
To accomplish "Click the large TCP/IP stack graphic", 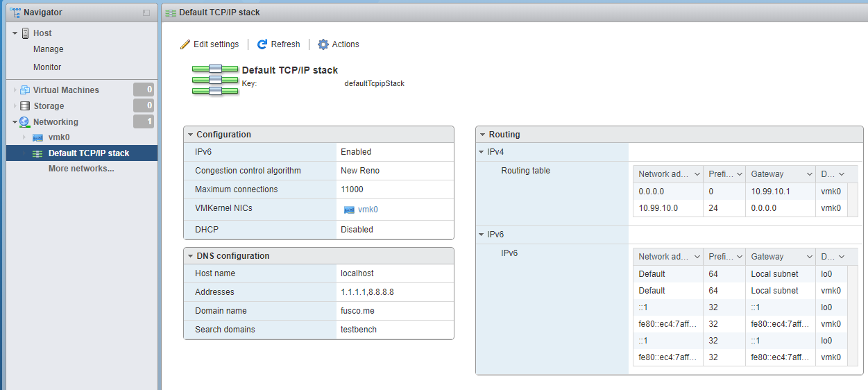I will 215,80.
